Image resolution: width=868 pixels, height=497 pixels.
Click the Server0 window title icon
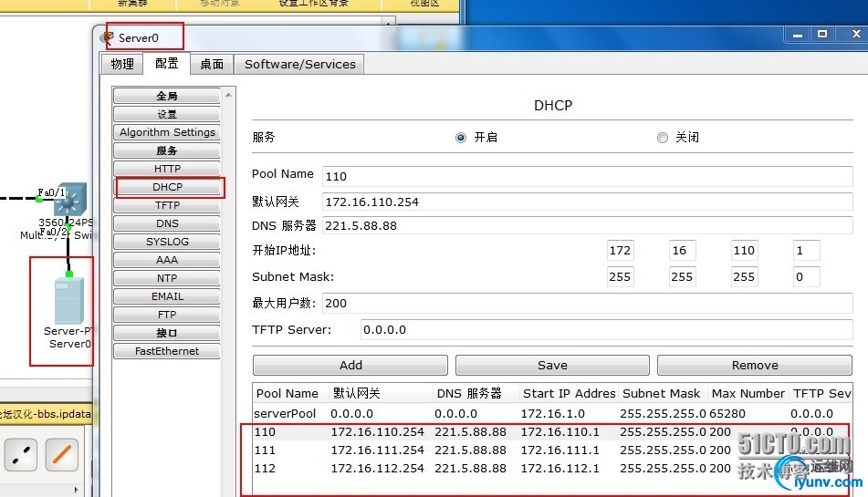pyautogui.click(x=106, y=37)
